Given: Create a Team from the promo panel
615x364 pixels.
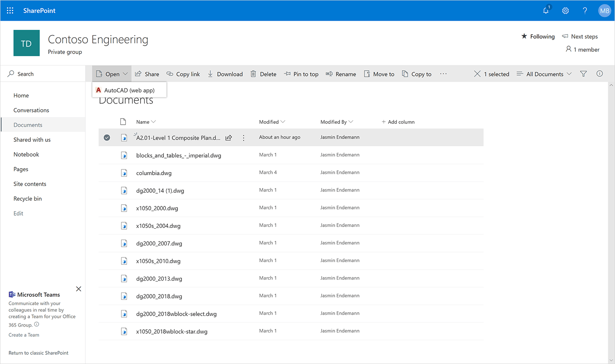Looking at the screenshot, I should (x=23, y=335).
